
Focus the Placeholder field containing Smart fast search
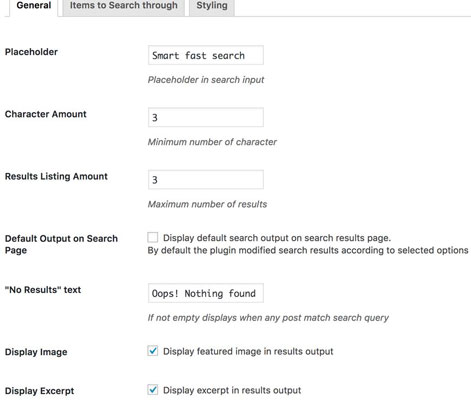click(206, 55)
